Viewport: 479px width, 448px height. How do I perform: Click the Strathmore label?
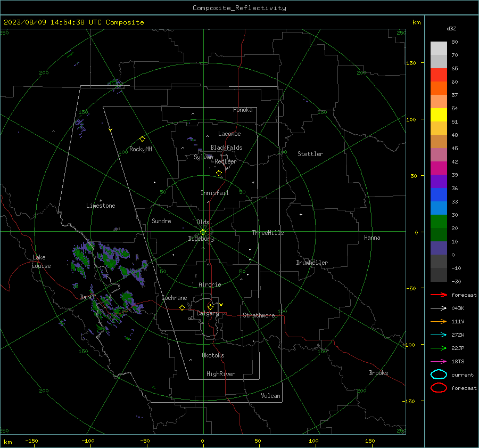pyautogui.click(x=259, y=315)
